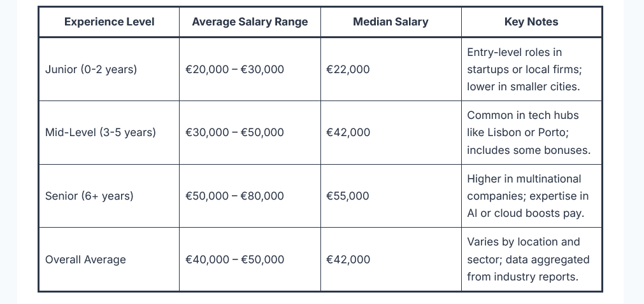This screenshot has height=304, width=644.
Task: Click the note about aggregated industry reports
Action: coord(528,259)
